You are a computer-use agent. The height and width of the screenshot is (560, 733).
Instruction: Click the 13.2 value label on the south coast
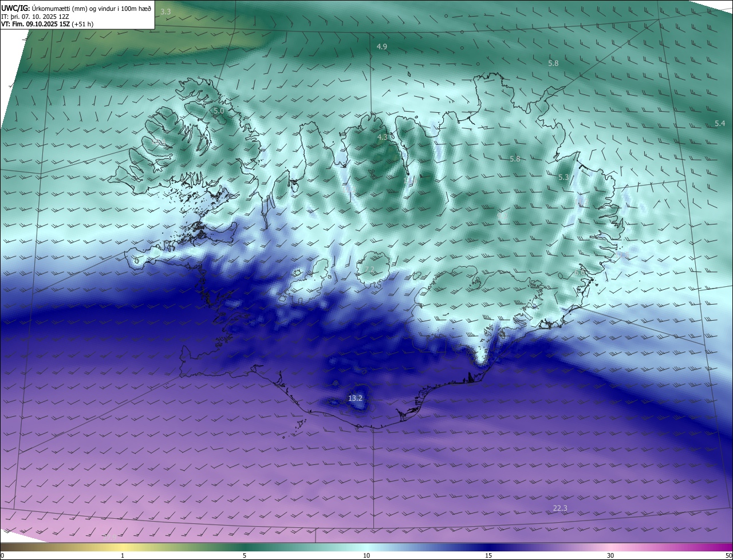pos(355,398)
